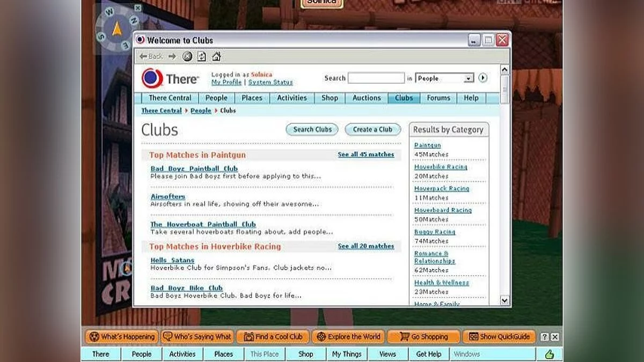The image size is (644, 362).
Task: Open Hoverboard Racing category link
Action: click(443, 210)
